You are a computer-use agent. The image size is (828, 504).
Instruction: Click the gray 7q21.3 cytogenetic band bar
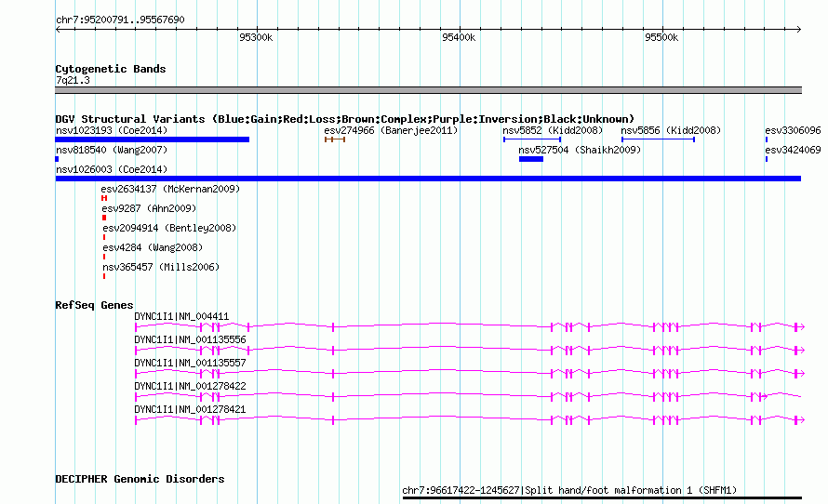pyautogui.click(x=428, y=90)
